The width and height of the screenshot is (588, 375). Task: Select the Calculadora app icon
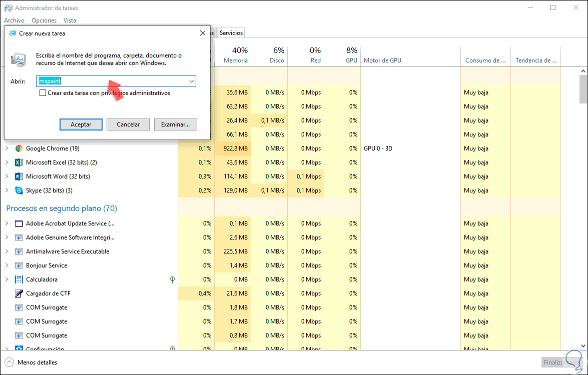19,279
